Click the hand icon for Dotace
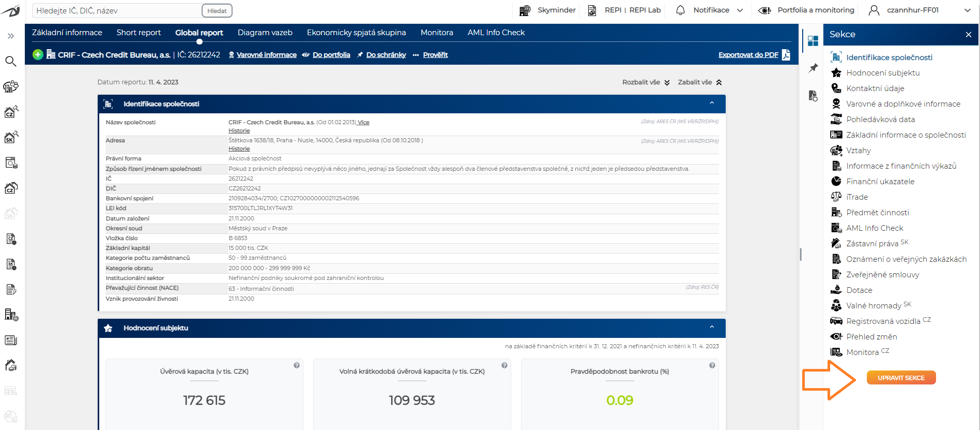The image size is (980, 430). [x=836, y=290]
